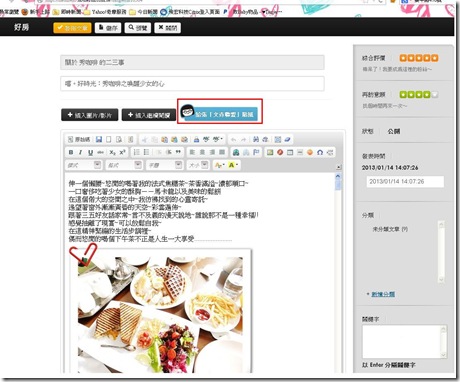Screen dimensions: 460x382
Task: Collapse the editor toolbar with the small arrow
Action: [x=339, y=167]
